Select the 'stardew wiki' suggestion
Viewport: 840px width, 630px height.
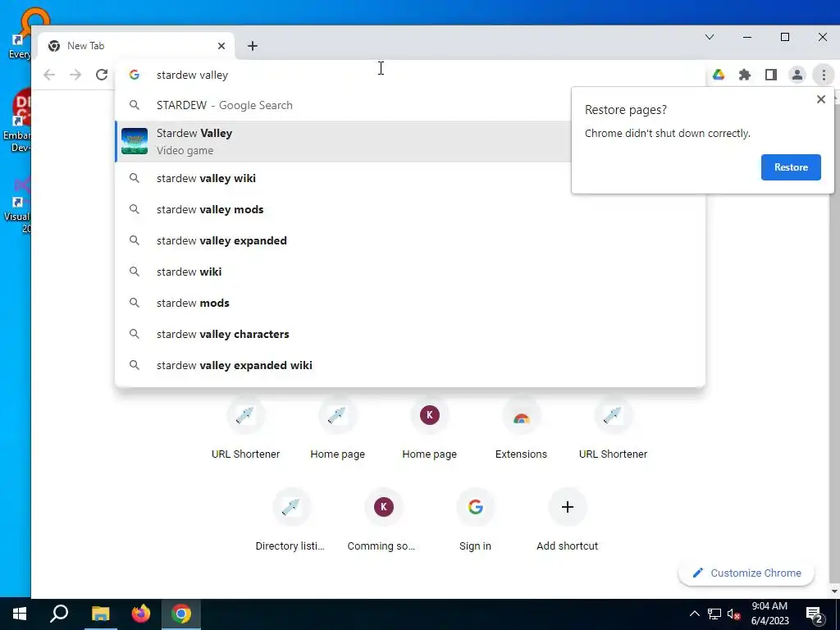coord(410,272)
